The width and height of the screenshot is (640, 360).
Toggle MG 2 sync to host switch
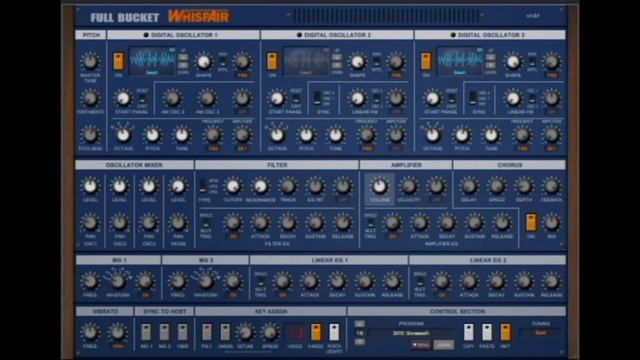click(164, 332)
